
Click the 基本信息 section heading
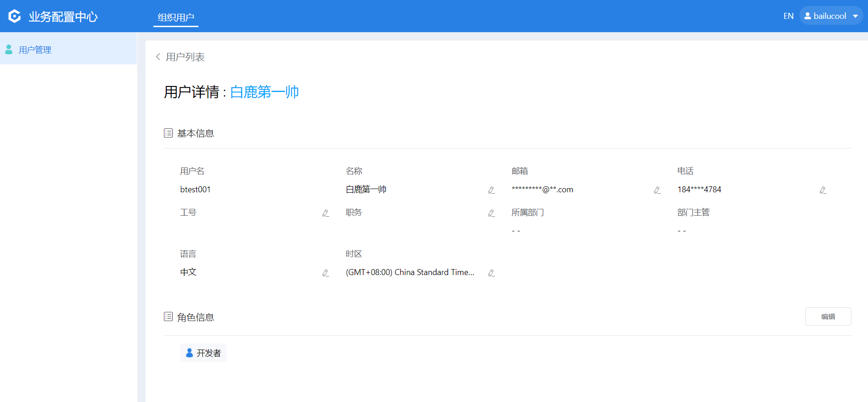click(196, 133)
